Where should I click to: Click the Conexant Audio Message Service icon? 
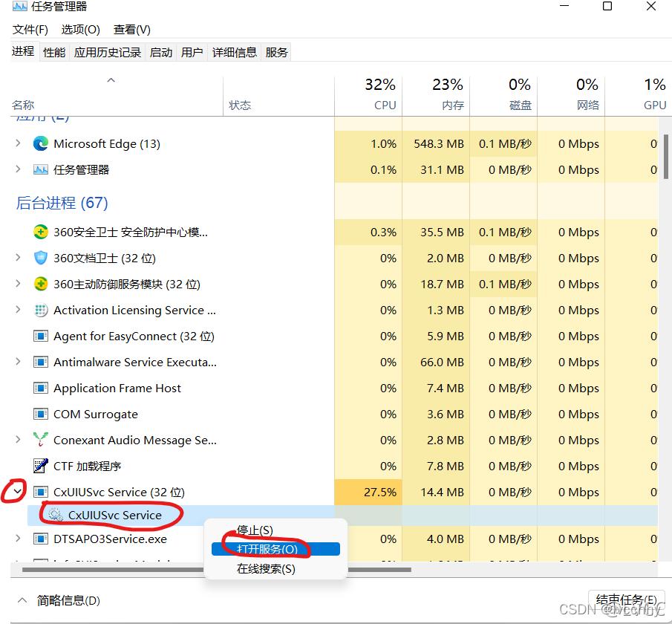41,440
